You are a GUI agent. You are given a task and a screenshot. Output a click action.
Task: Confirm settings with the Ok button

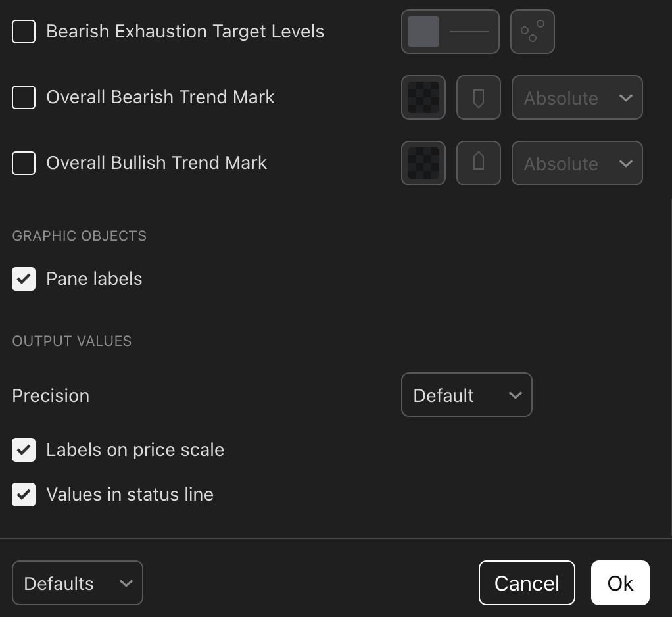pos(620,583)
